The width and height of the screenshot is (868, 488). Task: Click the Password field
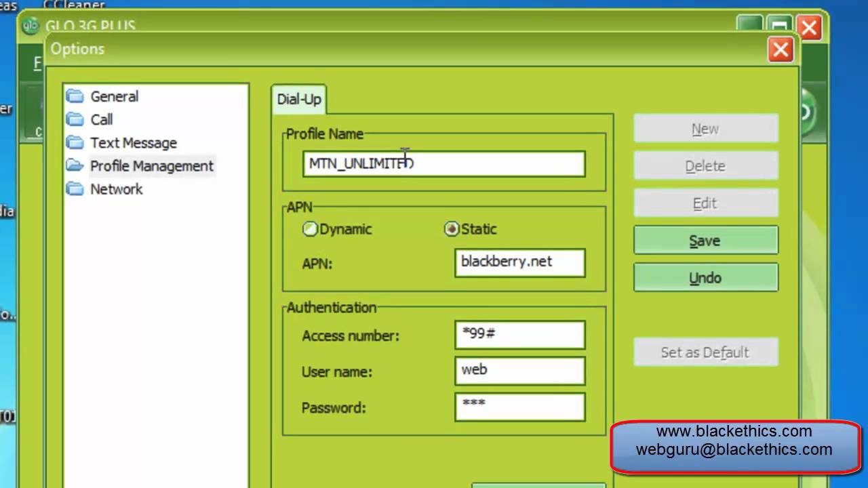520,407
